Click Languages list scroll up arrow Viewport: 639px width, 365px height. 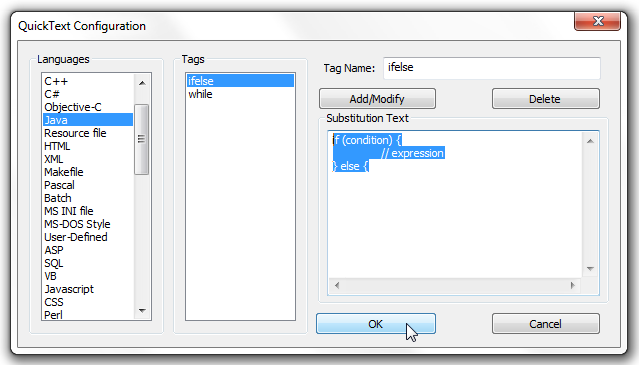142,83
